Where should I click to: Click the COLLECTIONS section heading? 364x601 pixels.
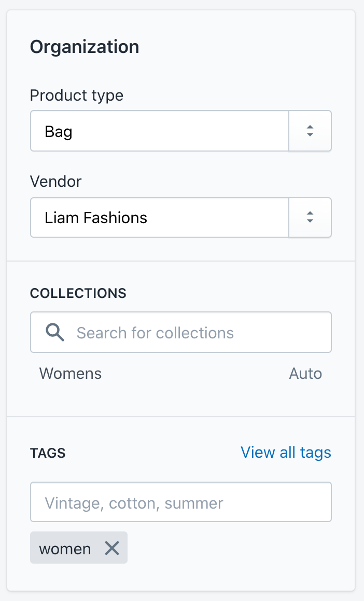[78, 293]
